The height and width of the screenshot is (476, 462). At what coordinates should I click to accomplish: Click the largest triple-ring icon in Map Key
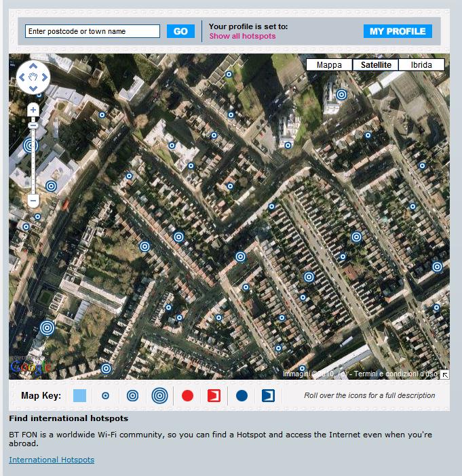point(160,395)
